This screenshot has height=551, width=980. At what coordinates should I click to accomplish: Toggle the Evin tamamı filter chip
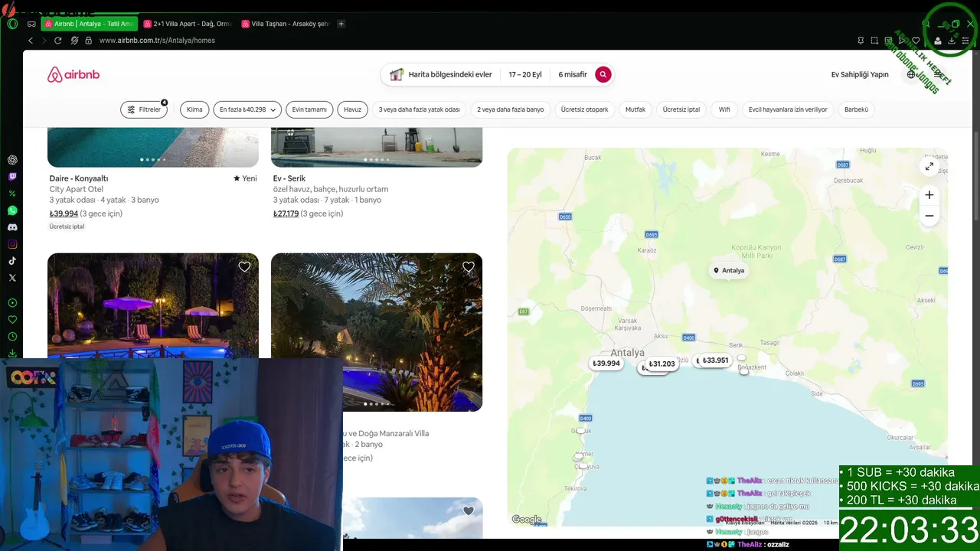click(309, 109)
